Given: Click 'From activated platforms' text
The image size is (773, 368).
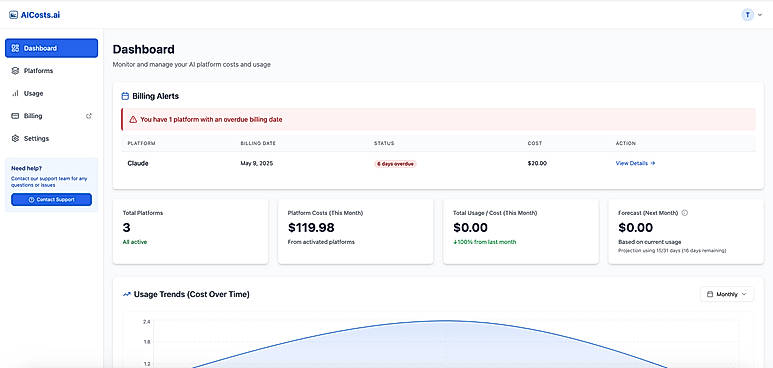Looking at the screenshot, I should pos(321,242).
